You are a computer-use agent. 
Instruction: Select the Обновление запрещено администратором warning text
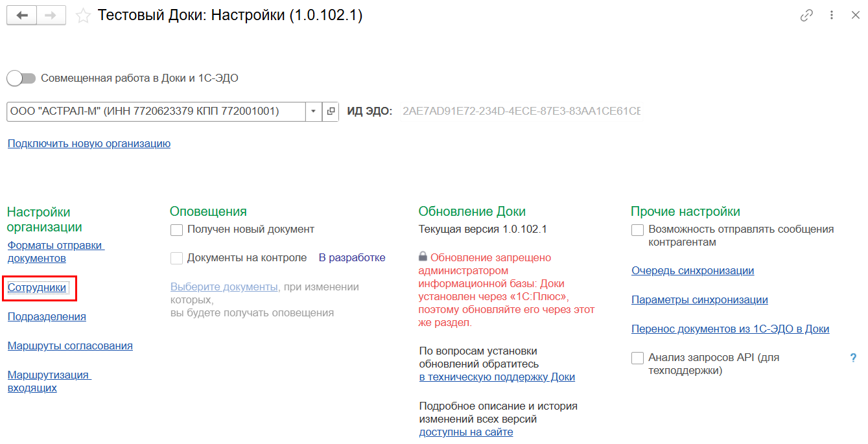(x=506, y=290)
